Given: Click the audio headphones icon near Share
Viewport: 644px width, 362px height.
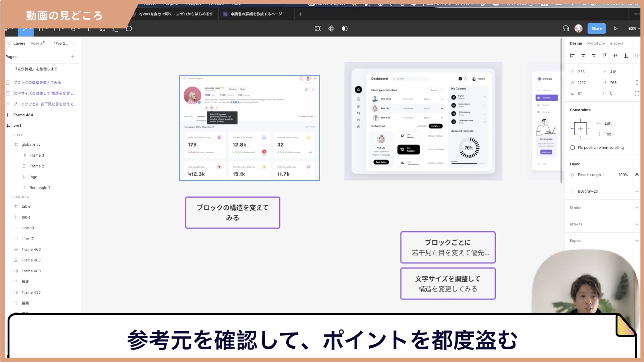Looking at the screenshot, I should point(566,28).
